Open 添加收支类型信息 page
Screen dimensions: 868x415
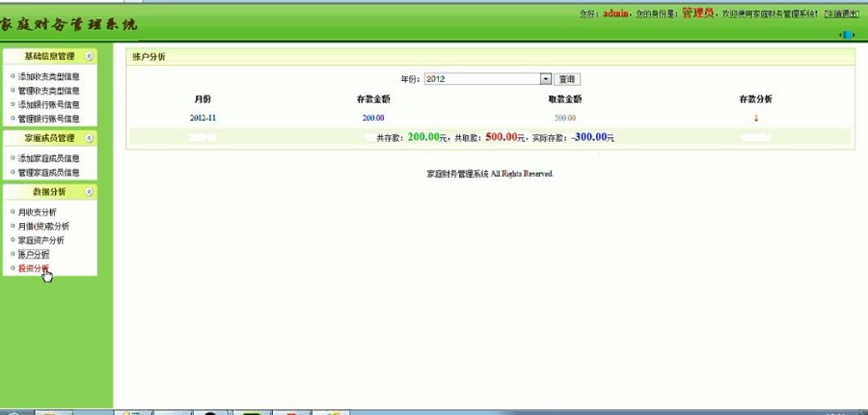tap(49, 76)
